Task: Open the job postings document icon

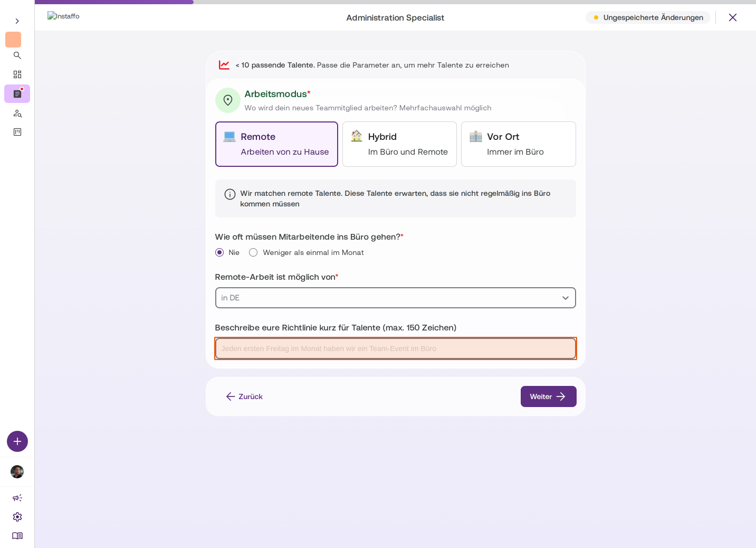Action: pos(17,94)
